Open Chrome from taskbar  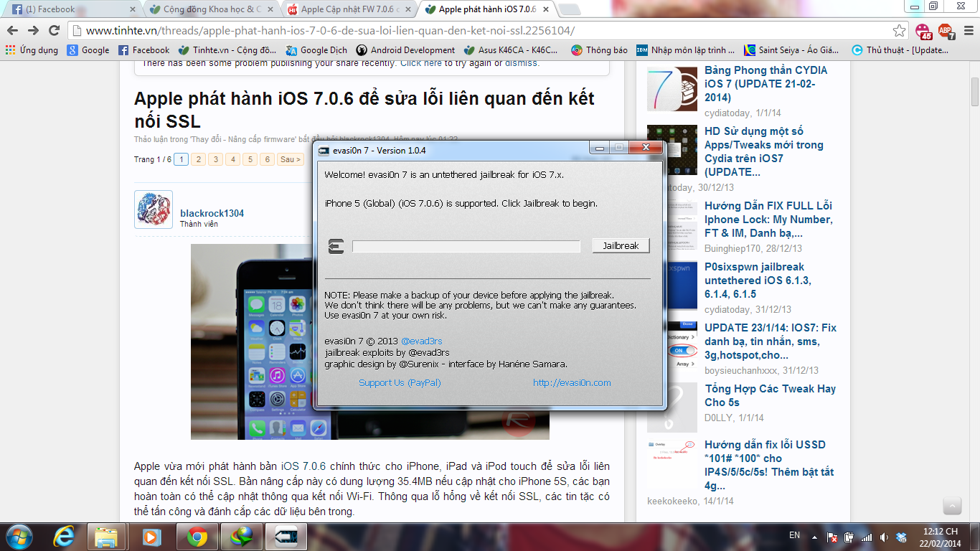coord(197,537)
